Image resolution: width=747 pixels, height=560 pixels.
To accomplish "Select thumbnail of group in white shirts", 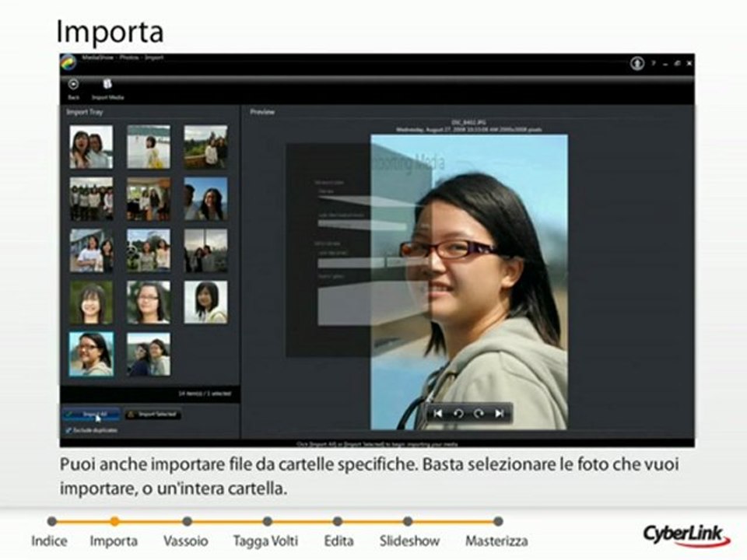I will point(91,198).
